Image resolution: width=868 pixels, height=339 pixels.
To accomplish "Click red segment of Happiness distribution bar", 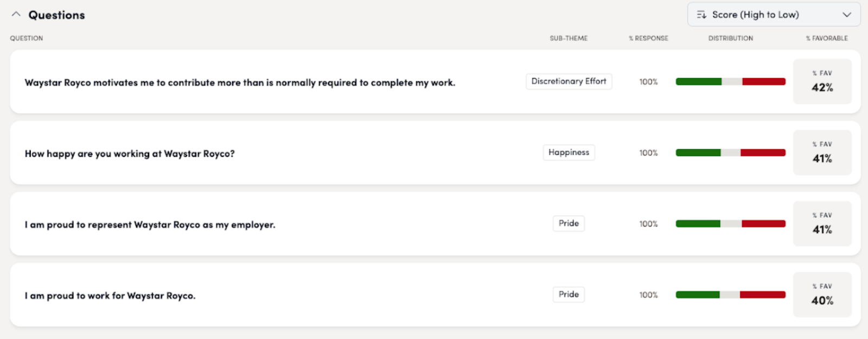I will coord(763,153).
